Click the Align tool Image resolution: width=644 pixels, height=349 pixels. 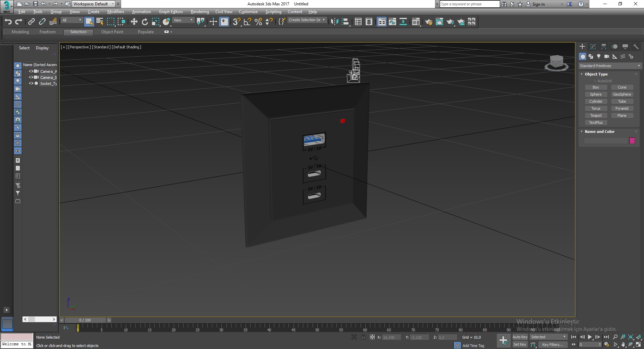coord(345,22)
